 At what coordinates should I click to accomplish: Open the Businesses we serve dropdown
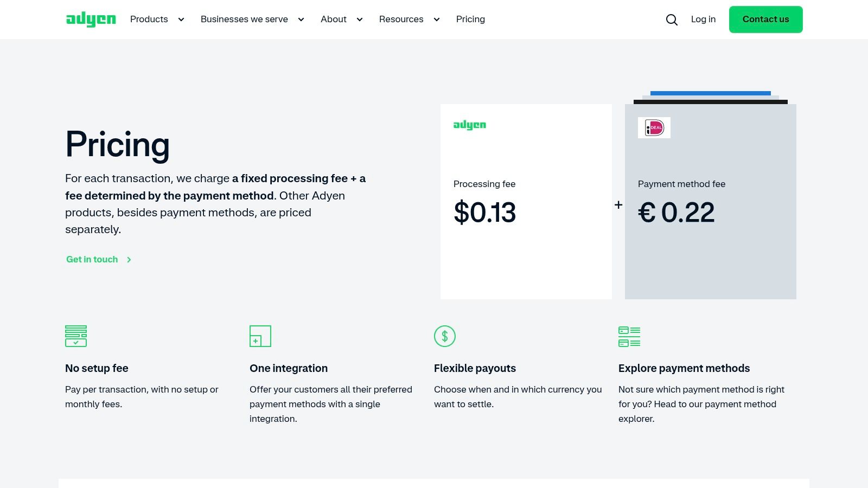coord(301,20)
